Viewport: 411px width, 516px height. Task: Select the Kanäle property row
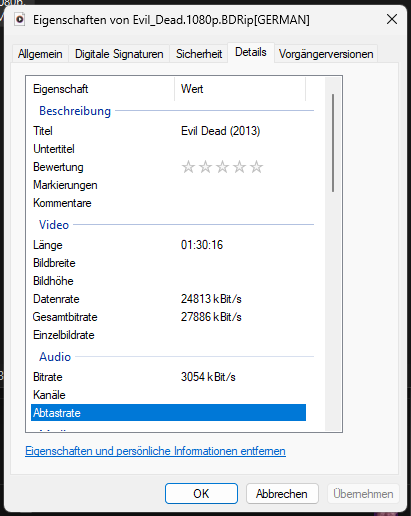click(x=168, y=395)
